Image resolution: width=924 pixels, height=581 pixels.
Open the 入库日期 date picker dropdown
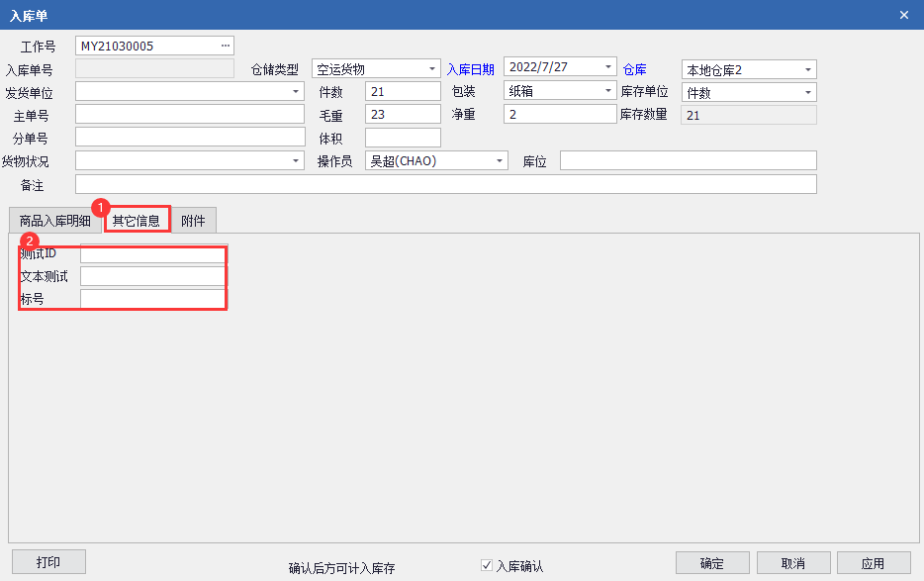coord(608,66)
